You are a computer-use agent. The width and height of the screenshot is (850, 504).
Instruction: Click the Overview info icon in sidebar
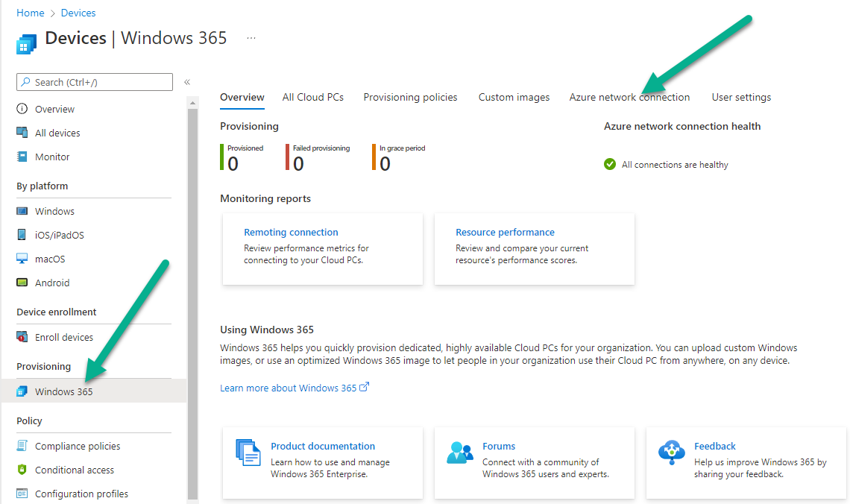click(22, 108)
